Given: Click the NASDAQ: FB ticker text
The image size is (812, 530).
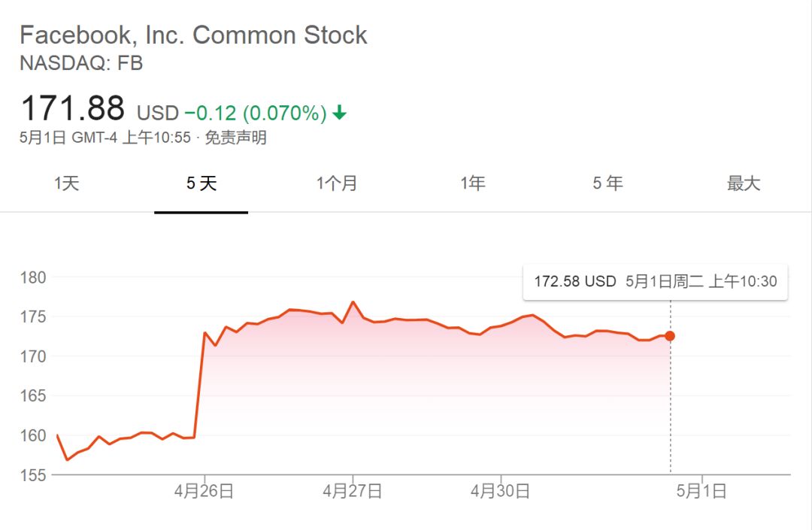Looking at the screenshot, I should tap(81, 63).
